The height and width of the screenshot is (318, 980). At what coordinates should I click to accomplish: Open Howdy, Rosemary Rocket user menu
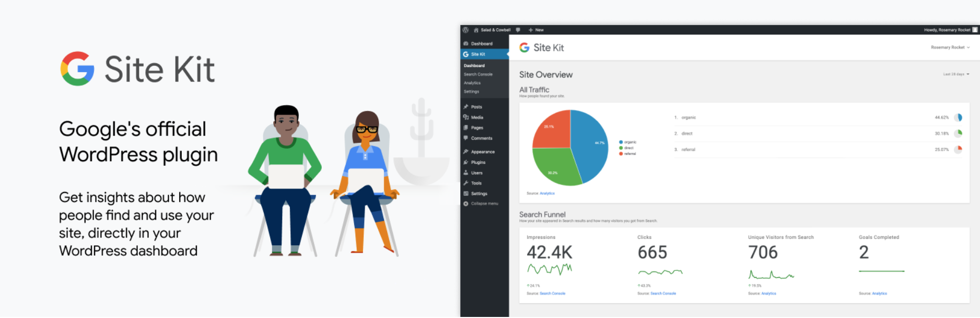pyautogui.click(x=947, y=30)
